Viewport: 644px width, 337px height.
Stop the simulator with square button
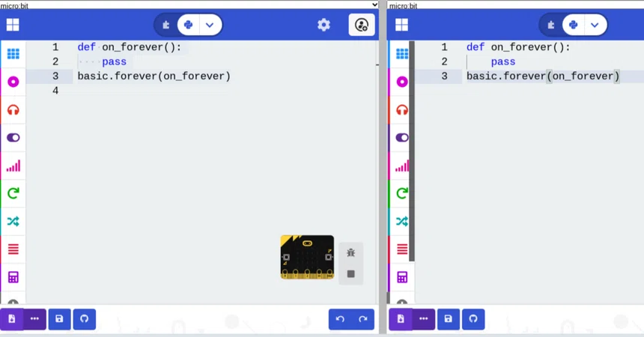pos(350,273)
